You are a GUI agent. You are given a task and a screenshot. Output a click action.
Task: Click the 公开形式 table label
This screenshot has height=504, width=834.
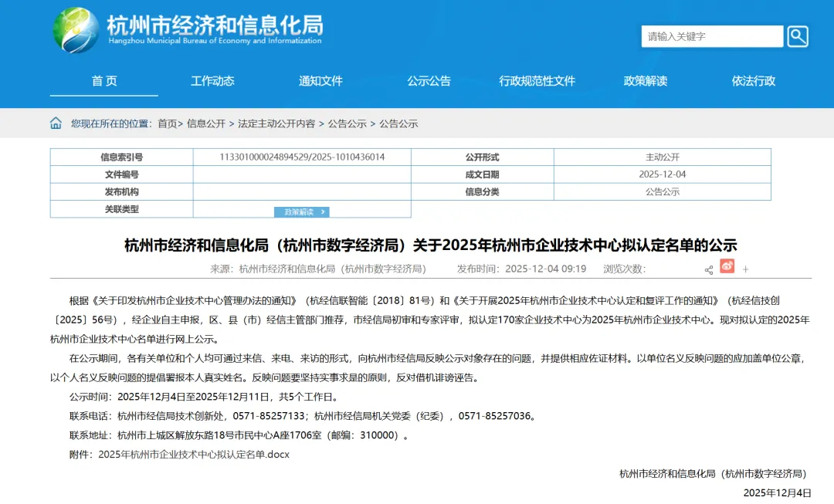point(483,157)
